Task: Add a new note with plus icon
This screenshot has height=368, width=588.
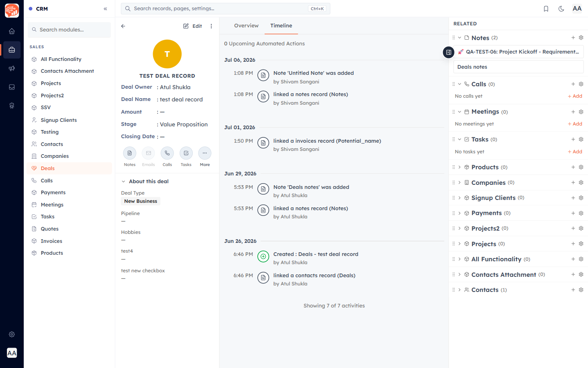Action: click(573, 38)
